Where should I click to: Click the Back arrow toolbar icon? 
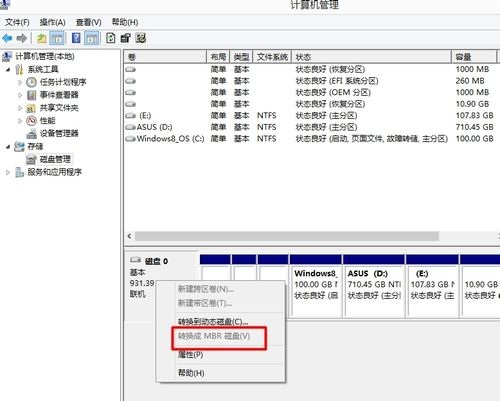(x=7, y=38)
